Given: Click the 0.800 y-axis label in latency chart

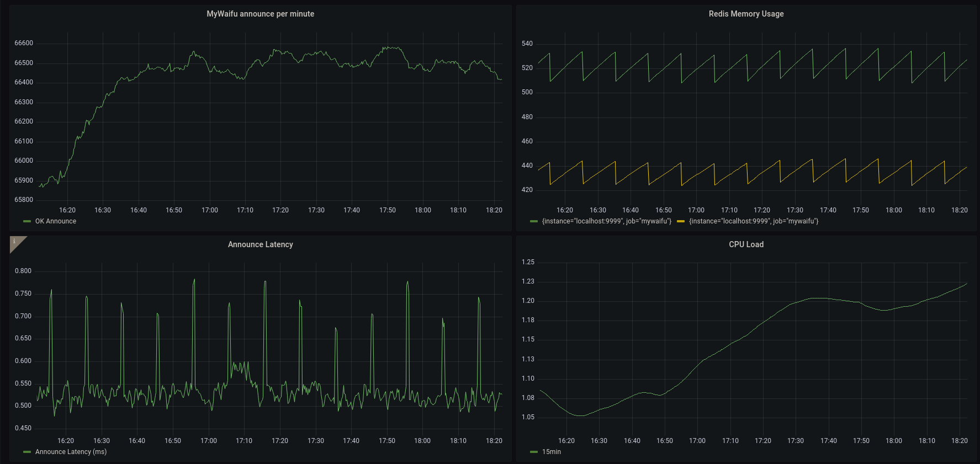Looking at the screenshot, I should coord(23,271).
